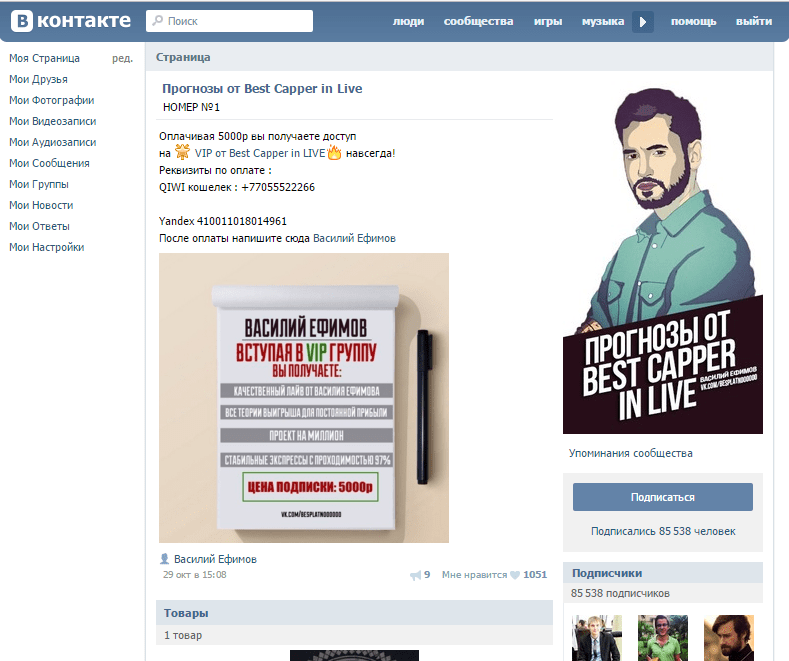Click the 1 товар count text
The height and width of the screenshot is (661, 789).
(x=183, y=635)
